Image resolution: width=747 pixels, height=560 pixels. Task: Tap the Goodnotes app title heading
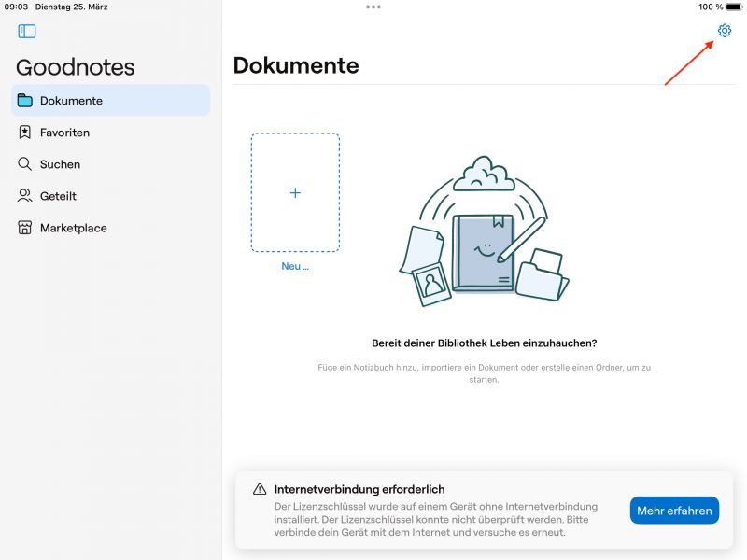(75, 67)
